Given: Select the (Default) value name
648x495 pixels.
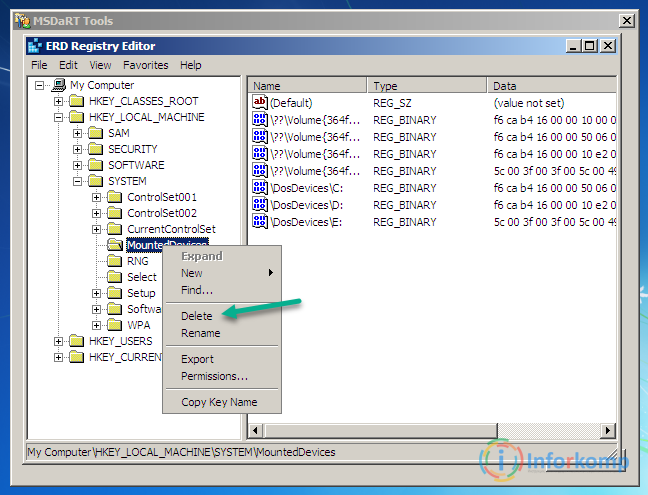Looking at the screenshot, I should pyautogui.click(x=291, y=103).
